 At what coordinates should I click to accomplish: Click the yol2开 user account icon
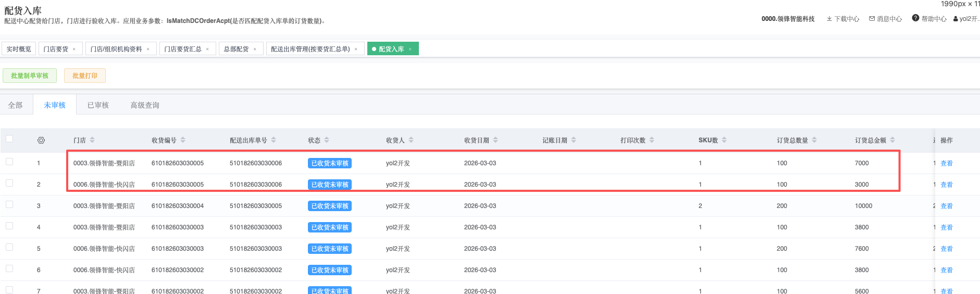coord(956,19)
